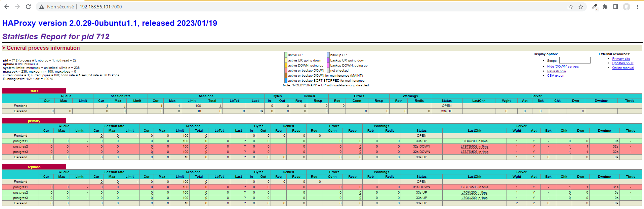
Task: Click the HAProxy version heading text
Action: pos(110,23)
